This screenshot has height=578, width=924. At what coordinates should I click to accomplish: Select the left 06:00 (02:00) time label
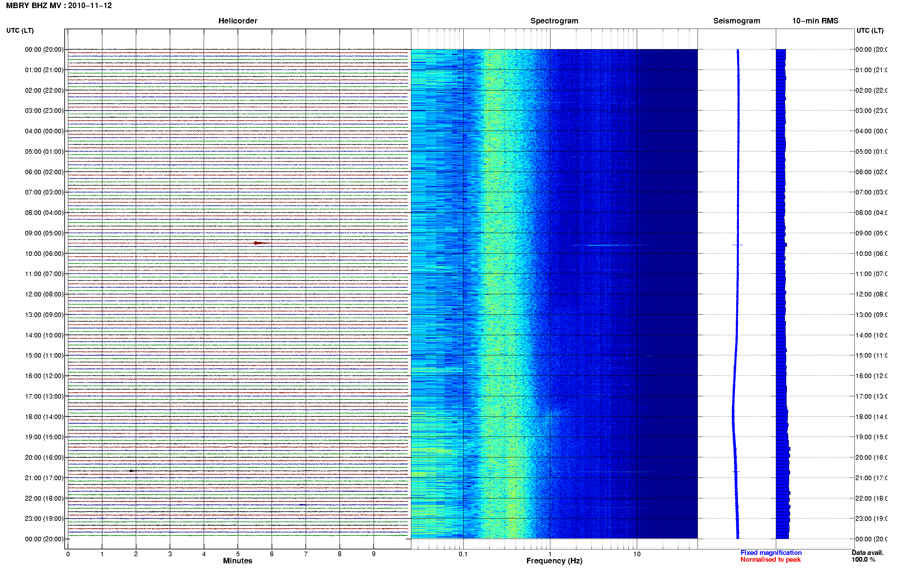coord(44,172)
